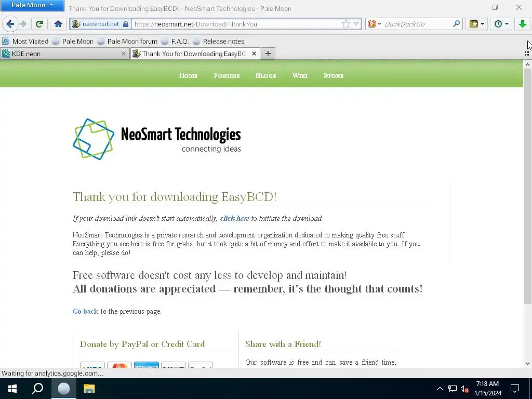Open the Windows Start menu
This screenshot has width=532, height=399.
[x=12, y=389]
